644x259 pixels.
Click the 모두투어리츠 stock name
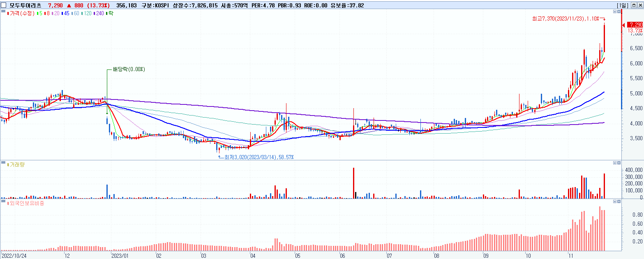(25, 5)
